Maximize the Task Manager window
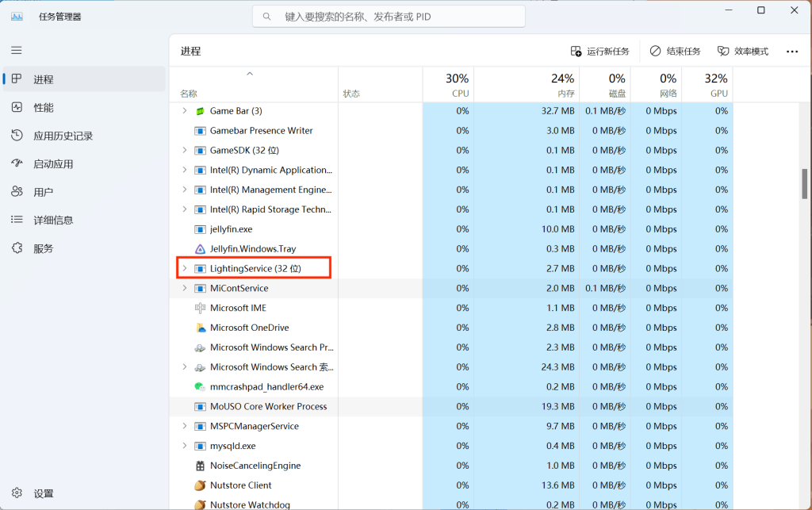Image resolution: width=812 pixels, height=510 pixels. click(760, 10)
